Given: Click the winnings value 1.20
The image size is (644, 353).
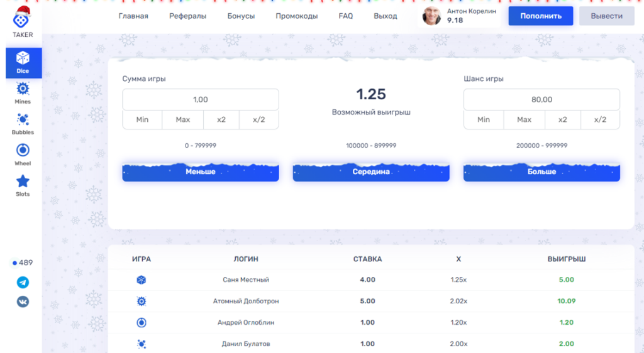Looking at the screenshot, I should 567,322.
